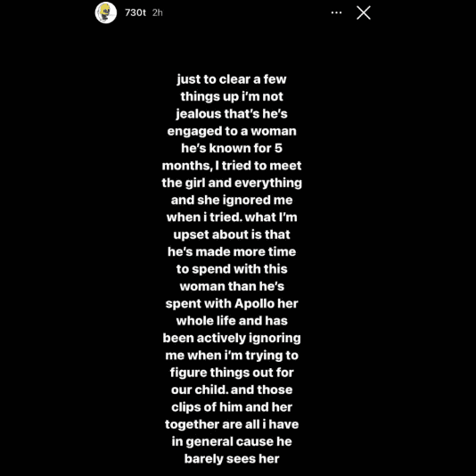The image size is (476, 476).
Task: Tap the line 'been actively ignoring'
Action: (x=232, y=338)
